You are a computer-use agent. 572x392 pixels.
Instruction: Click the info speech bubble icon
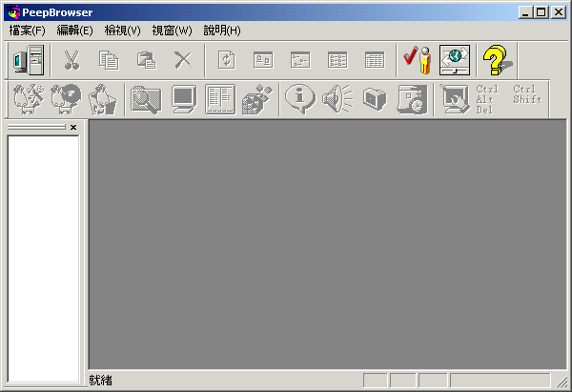pos(300,99)
